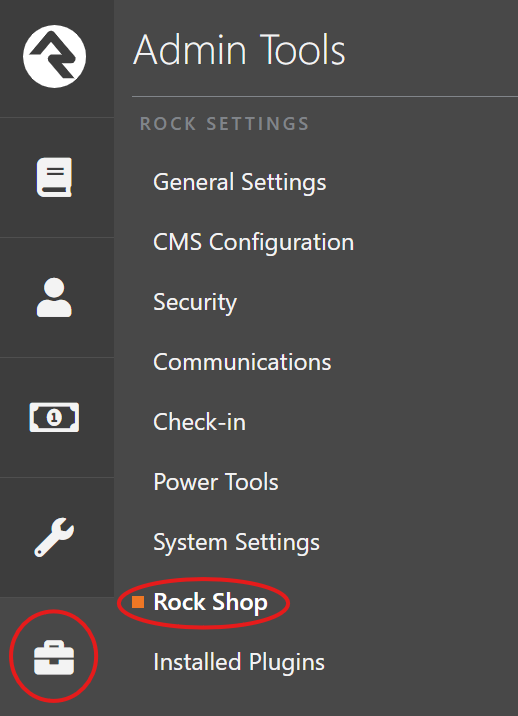Viewport: 518px width, 716px height.
Task: Open the People person icon
Action: (54, 297)
